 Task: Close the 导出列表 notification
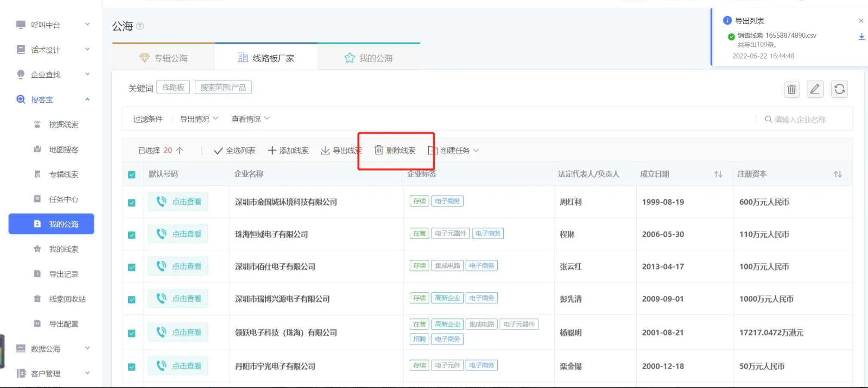(x=861, y=21)
